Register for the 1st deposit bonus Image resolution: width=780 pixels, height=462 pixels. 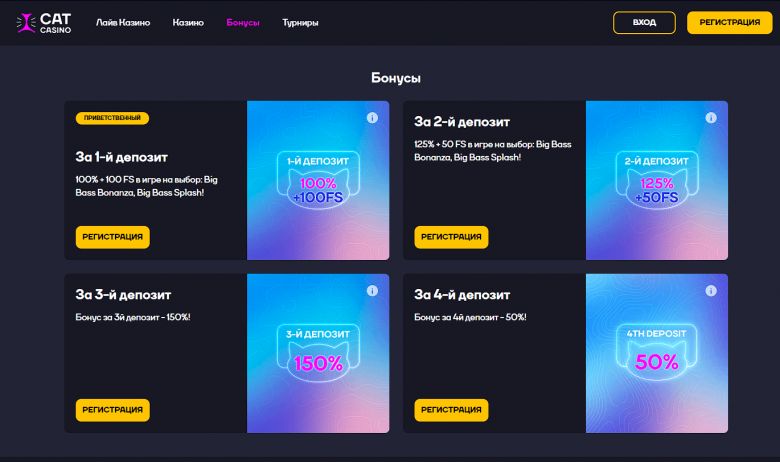click(112, 237)
